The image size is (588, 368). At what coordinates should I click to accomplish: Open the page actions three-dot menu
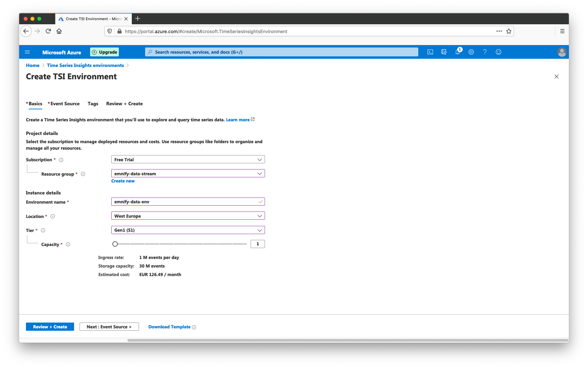tap(499, 31)
